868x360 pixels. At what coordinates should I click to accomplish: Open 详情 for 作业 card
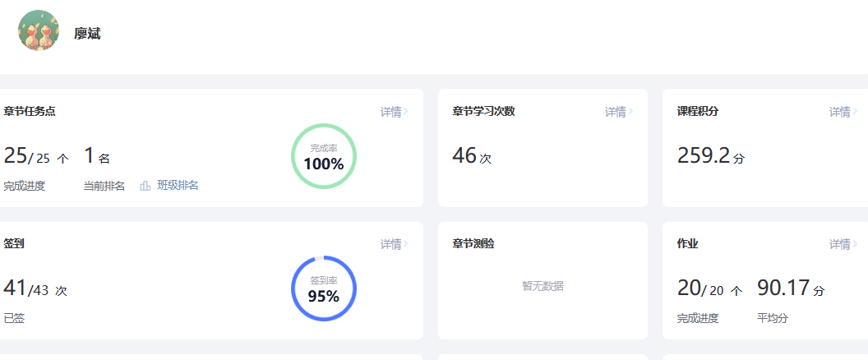pyautogui.click(x=839, y=244)
